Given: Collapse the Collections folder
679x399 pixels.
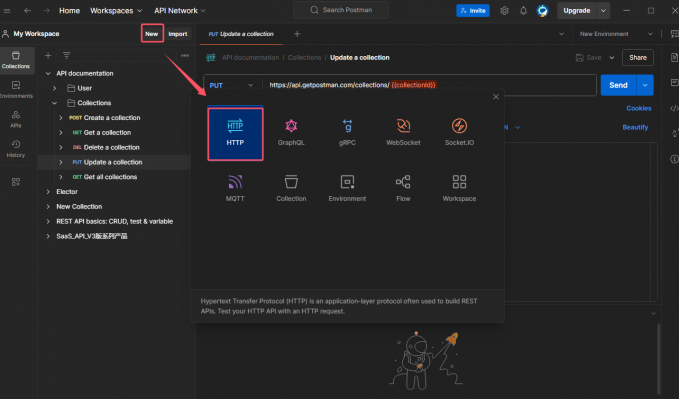Looking at the screenshot, I should (x=55, y=103).
